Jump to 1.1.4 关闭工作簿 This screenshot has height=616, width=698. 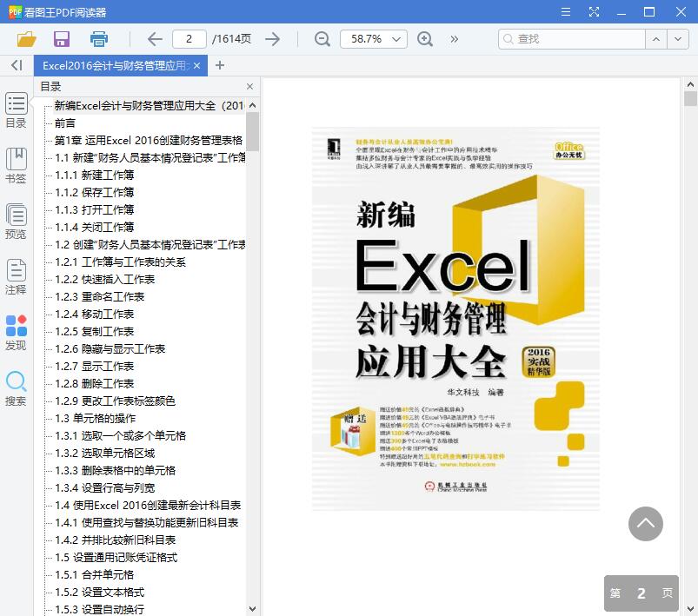pyautogui.click(x=95, y=227)
